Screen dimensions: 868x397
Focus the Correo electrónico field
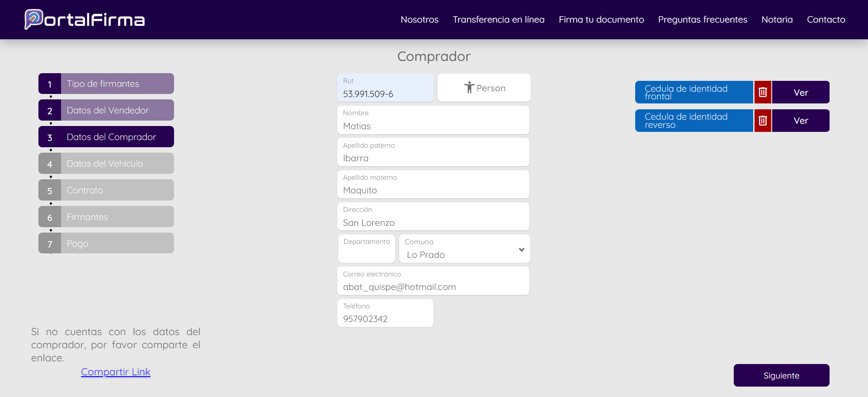[433, 286]
